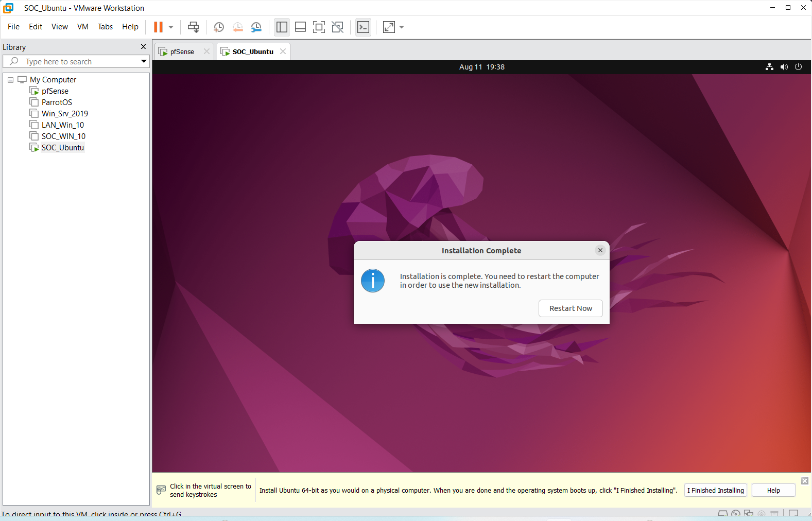Collapse the My Computer tree node
The width and height of the screenshot is (812, 521).
[10, 80]
